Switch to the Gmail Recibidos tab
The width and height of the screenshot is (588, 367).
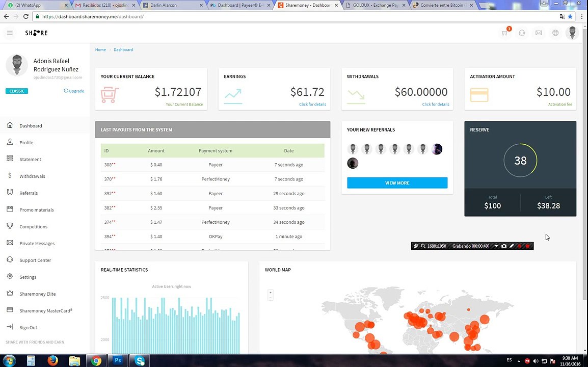click(105, 5)
